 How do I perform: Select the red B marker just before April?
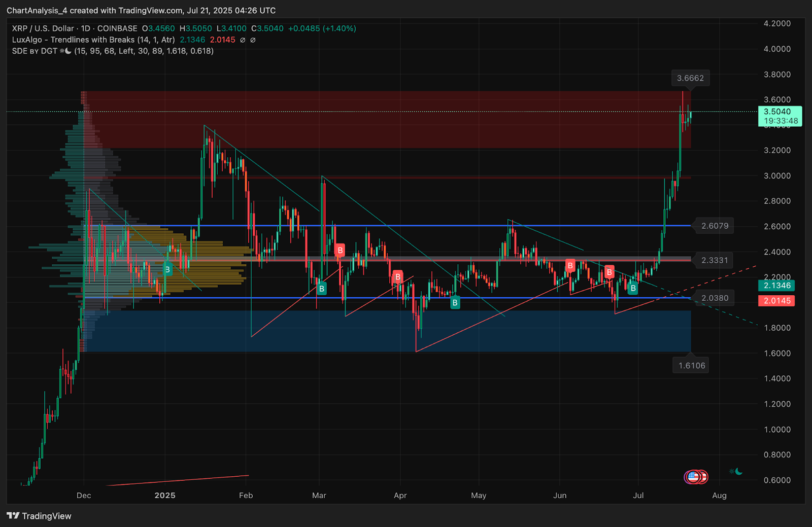pyautogui.click(x=397, y=277)
